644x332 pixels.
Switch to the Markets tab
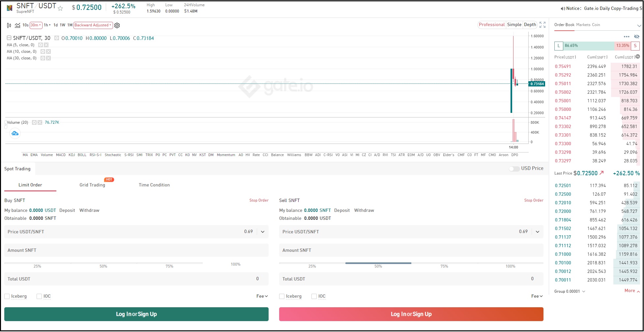click(x=583, y=25)
